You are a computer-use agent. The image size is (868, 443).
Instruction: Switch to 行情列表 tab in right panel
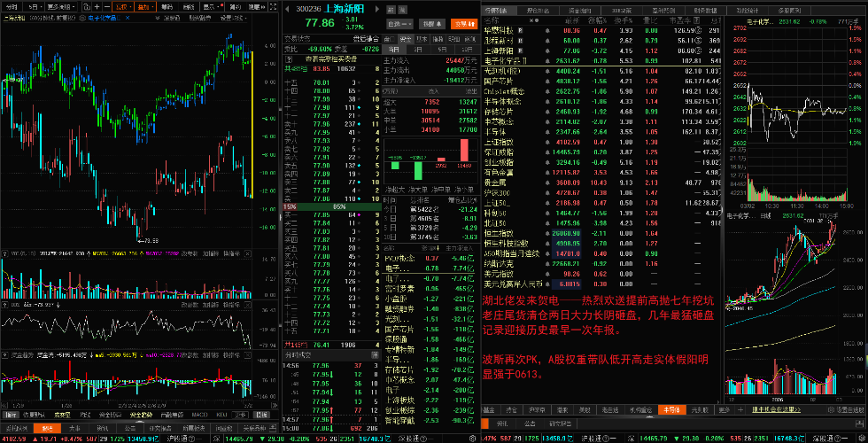point(500,11)
